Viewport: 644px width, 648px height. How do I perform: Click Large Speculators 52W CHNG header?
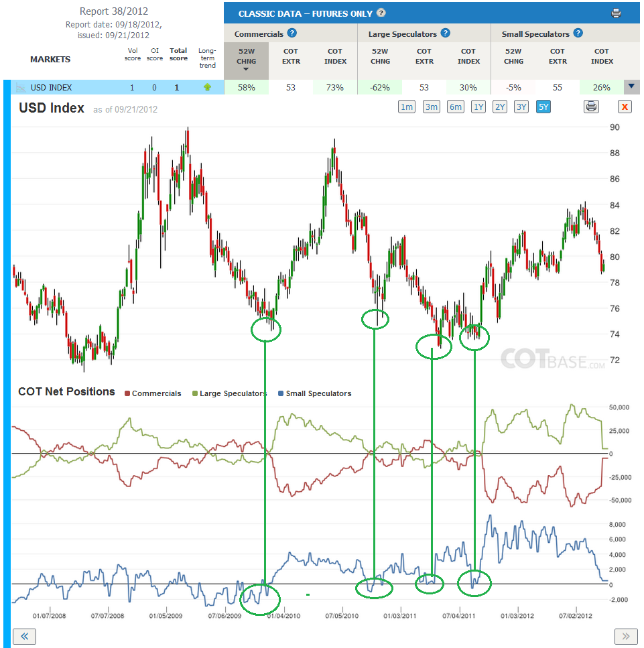coord(380,56)
